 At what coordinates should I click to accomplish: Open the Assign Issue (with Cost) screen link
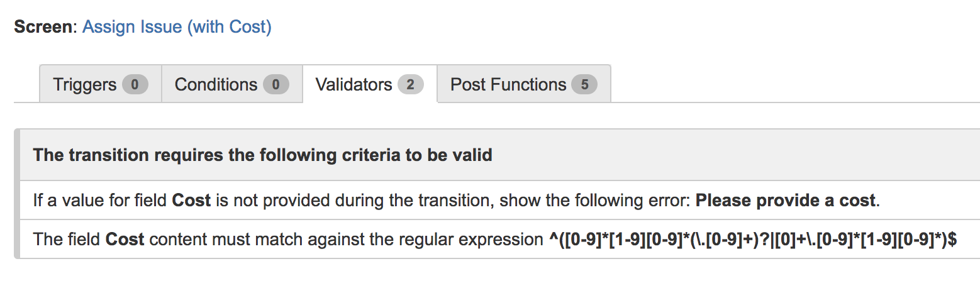(177, 27)
